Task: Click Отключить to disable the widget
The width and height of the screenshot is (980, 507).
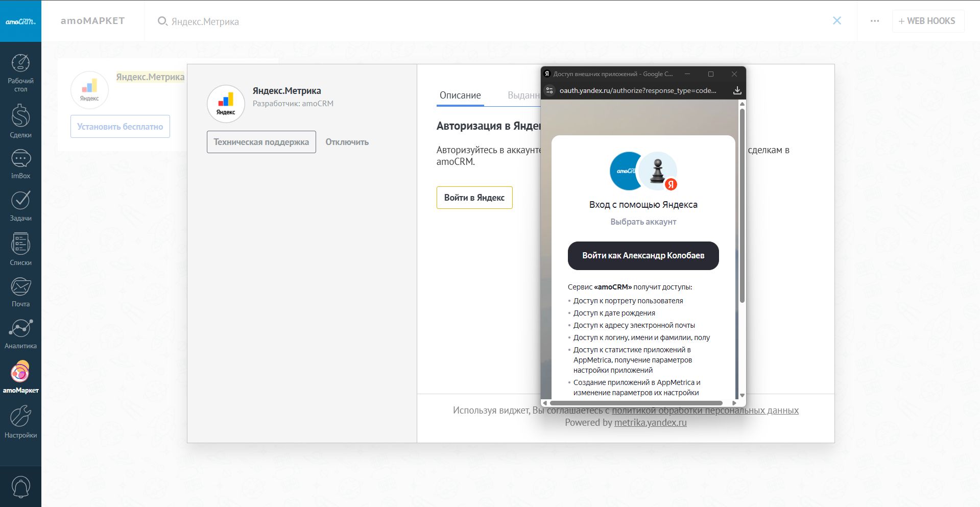Action: pyautogui.click(x=347, y=142)
